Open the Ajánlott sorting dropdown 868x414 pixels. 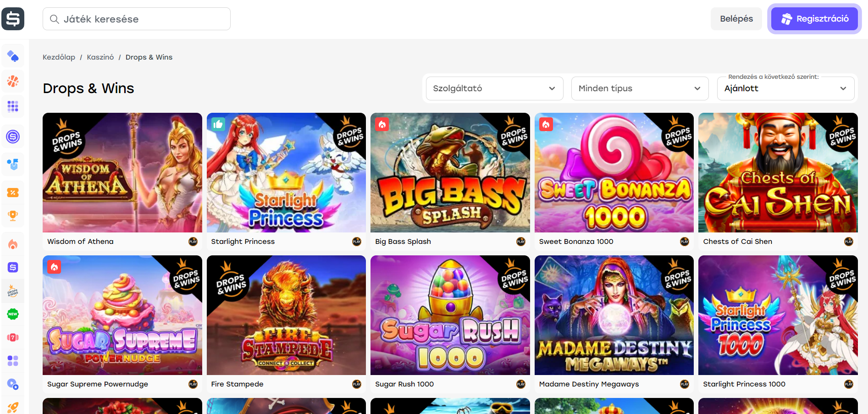tap(785, 88)
